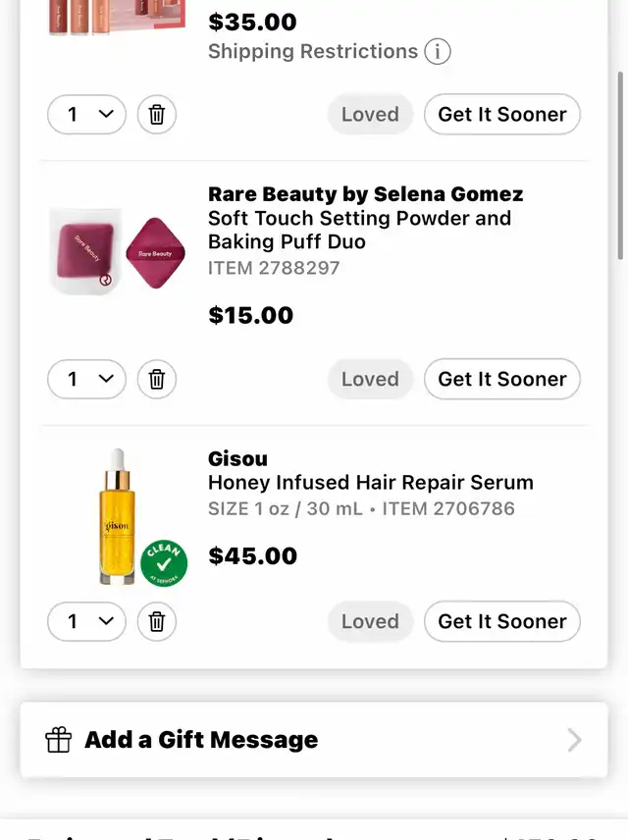The height and width of the screenshot is (840, 628).
Task: Open quantity dropdown for Gisou Serum
Action: [x=86, y=621]
